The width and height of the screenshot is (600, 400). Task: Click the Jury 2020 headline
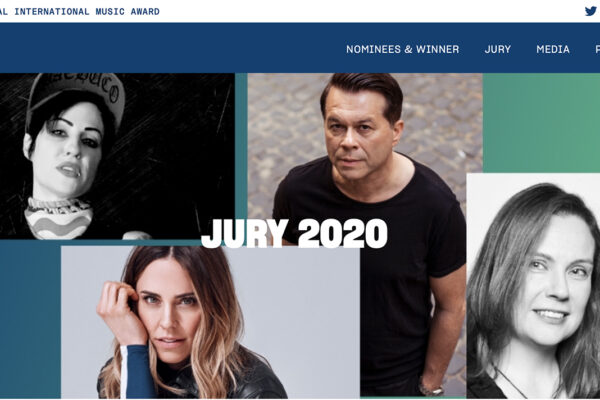tap(294, 233)
